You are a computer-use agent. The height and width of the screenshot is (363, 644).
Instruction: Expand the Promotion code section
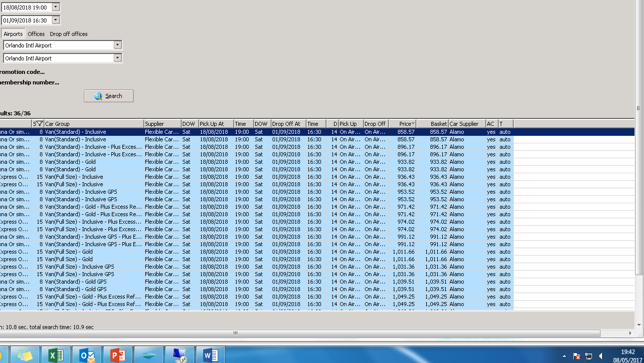pyautogui.click(x=22, y=72)
